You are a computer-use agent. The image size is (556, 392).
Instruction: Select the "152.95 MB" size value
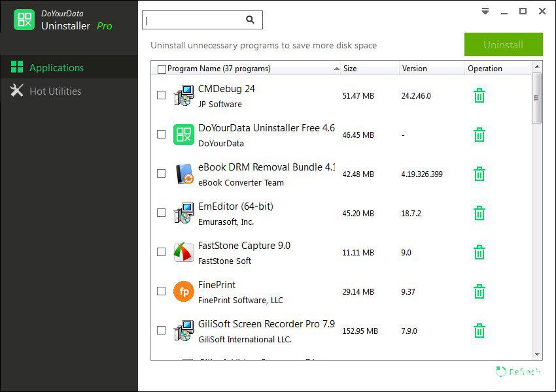[x=360, y=331]
